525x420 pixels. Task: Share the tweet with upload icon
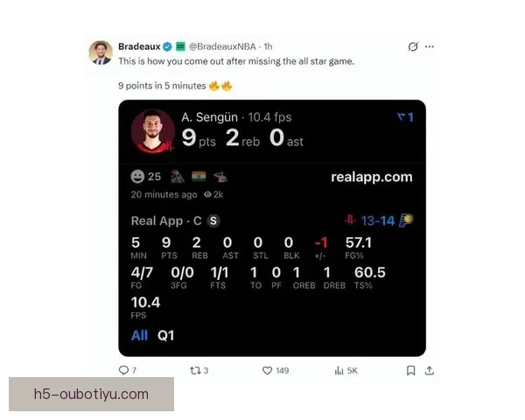tap(430, 370)
